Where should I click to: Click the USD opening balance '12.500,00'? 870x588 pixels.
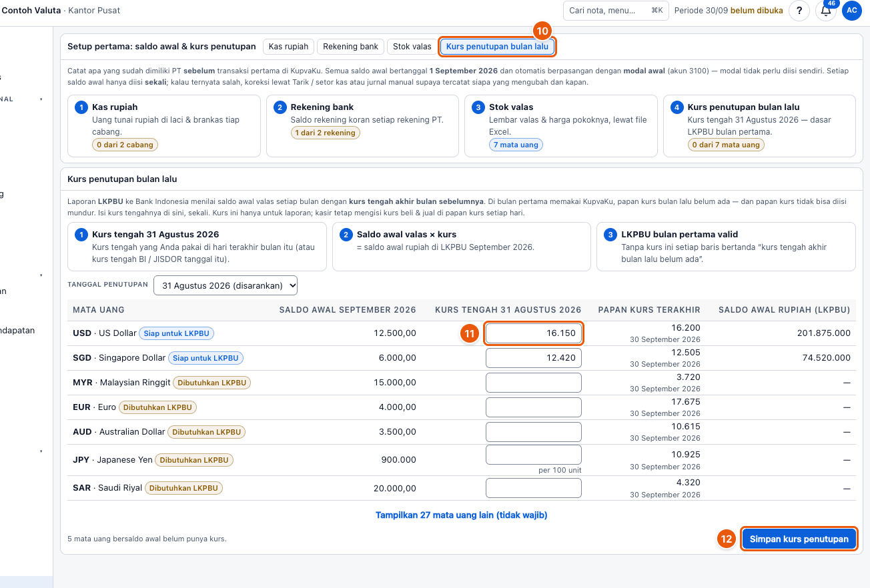[396, 333]
